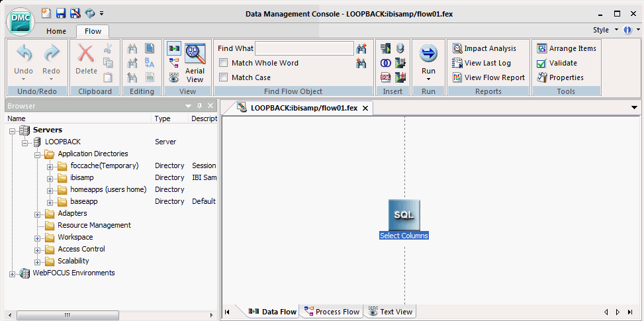Pin the Browser panel with pushpin icon
Image resolution: width=644 pixels, height=321 pixels.
pos(200,106)
